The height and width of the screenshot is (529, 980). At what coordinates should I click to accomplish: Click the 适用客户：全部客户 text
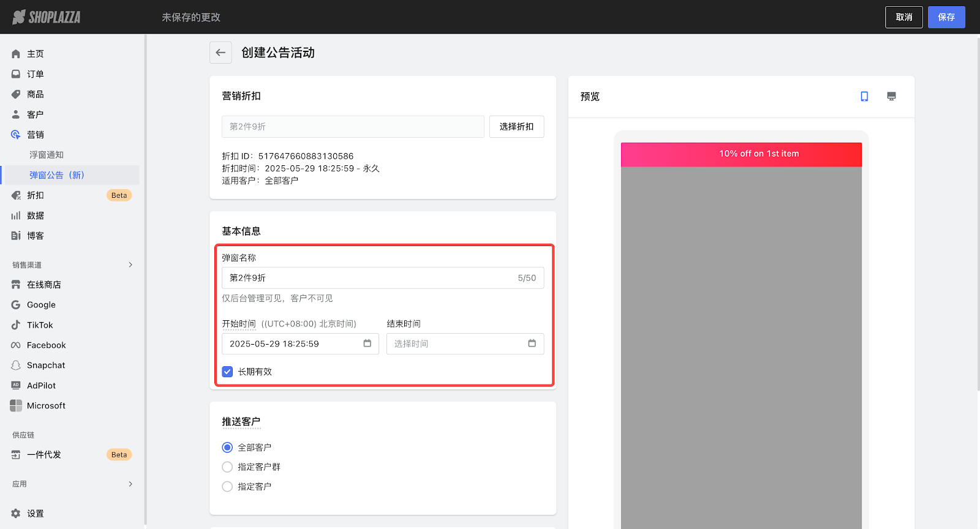(x=260, y=181)
